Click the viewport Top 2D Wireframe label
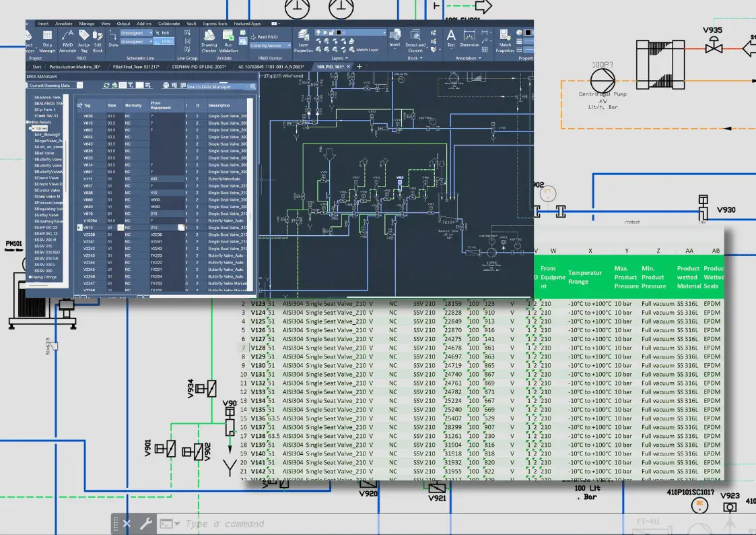756x535 pixels. [x=282, y=75]
